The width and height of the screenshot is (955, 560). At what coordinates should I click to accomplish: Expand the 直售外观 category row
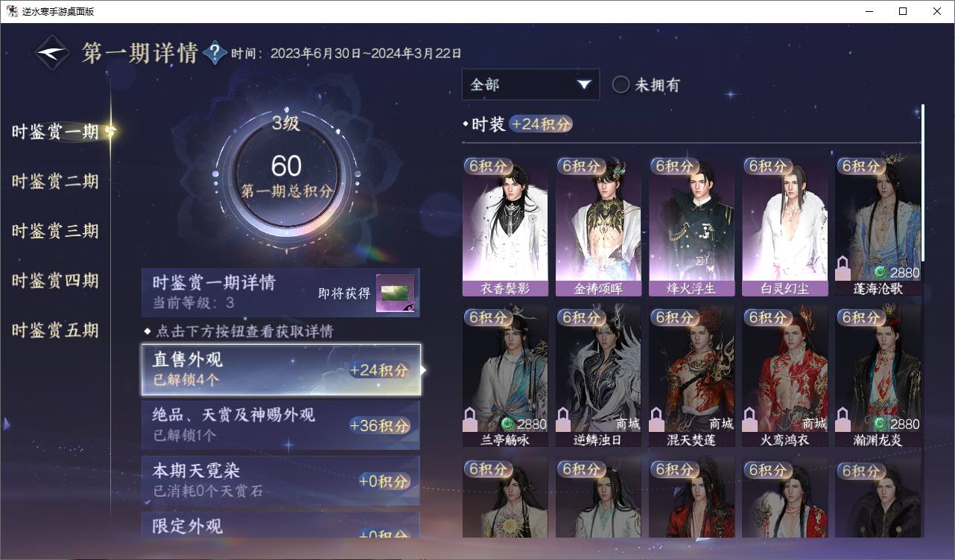coord(281,369)
